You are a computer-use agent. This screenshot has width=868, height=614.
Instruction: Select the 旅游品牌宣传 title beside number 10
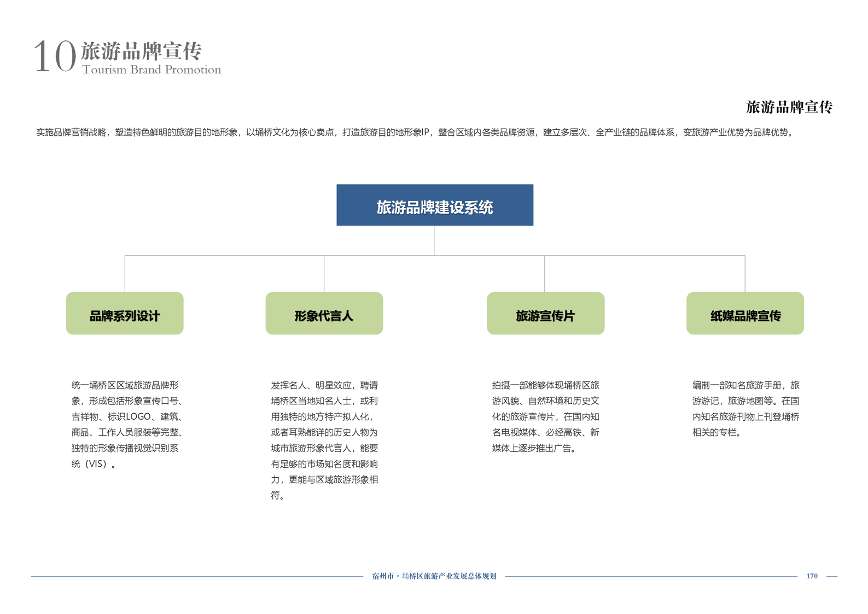142,51
